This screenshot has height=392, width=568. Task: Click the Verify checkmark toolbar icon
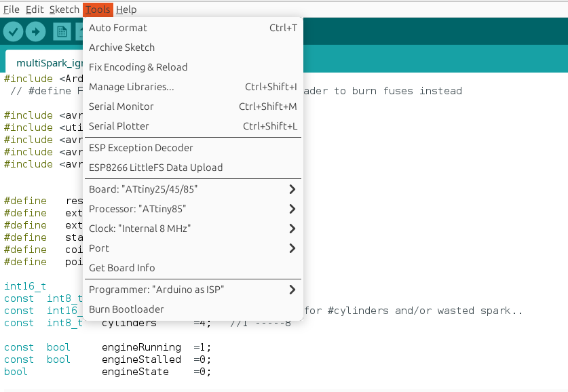[14, 32]
